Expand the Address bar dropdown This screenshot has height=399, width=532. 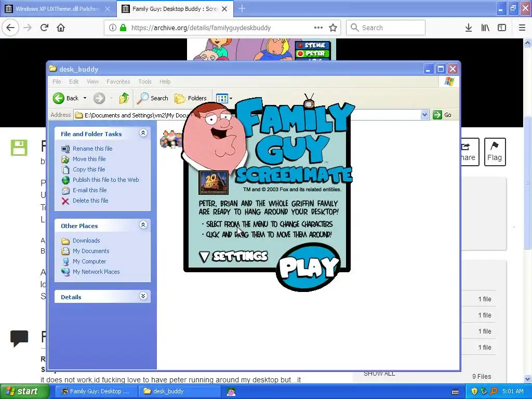click(424, 115)
